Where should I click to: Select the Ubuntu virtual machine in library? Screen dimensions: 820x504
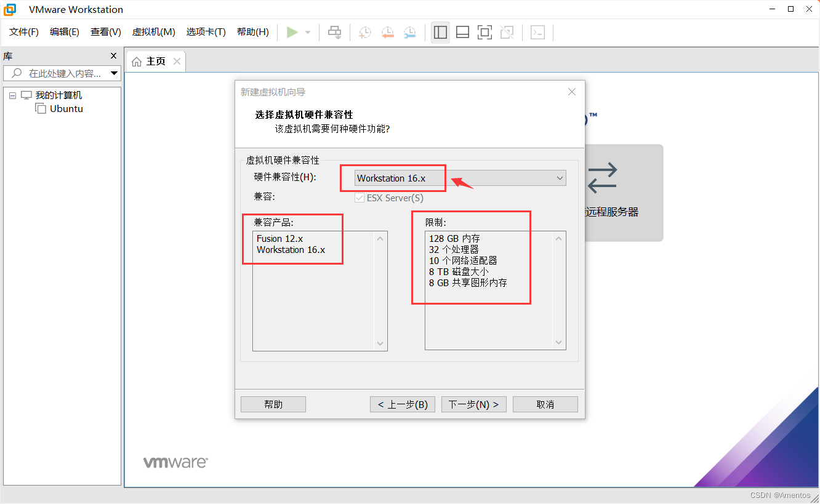coord(66,109)
